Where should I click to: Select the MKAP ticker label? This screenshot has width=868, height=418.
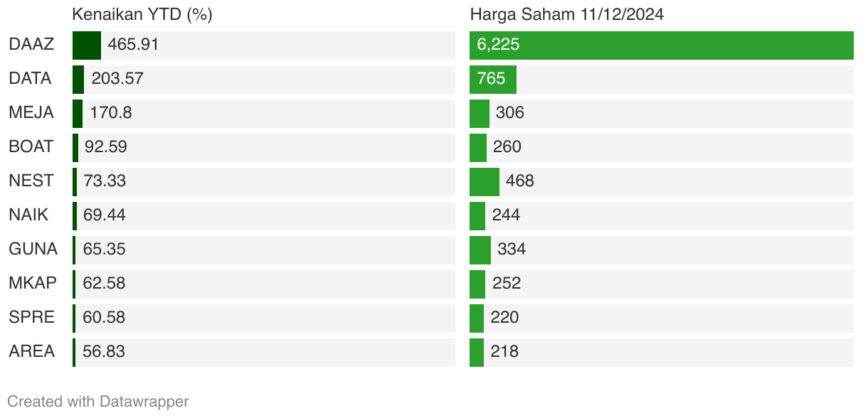coord(33,284)
